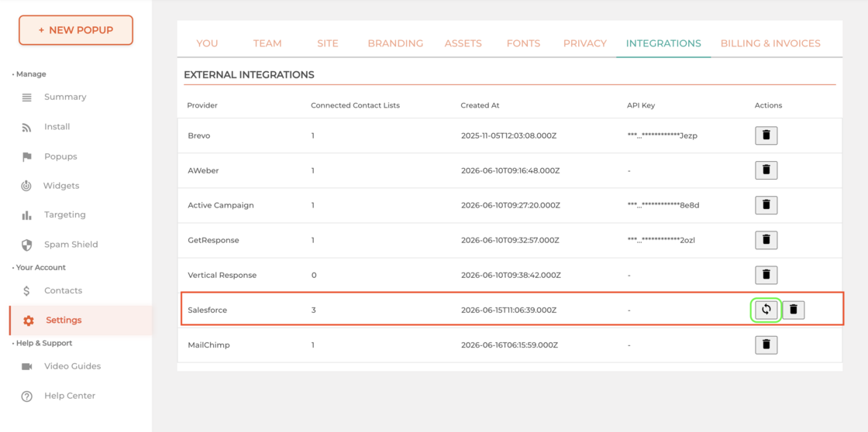This screenshot has width=868, height=432.
Task: Click the Spam Shield icon
Action: (x=26, y=245)
